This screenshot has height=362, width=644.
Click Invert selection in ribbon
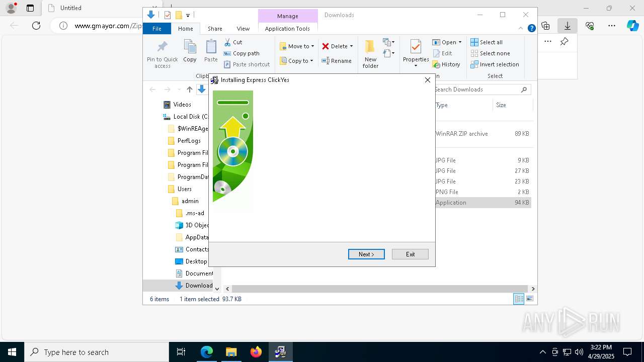click(x=495, y=64)
